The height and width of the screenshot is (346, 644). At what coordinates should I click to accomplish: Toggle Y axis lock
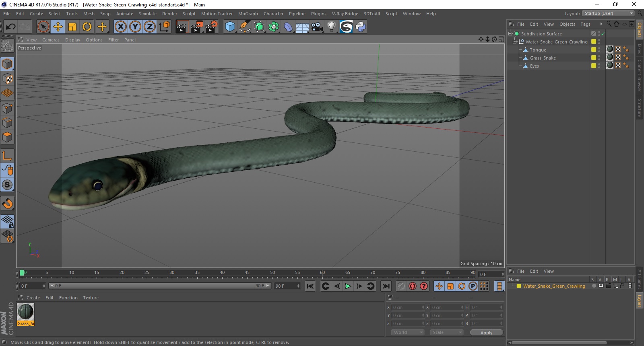[x=135, y=27]
